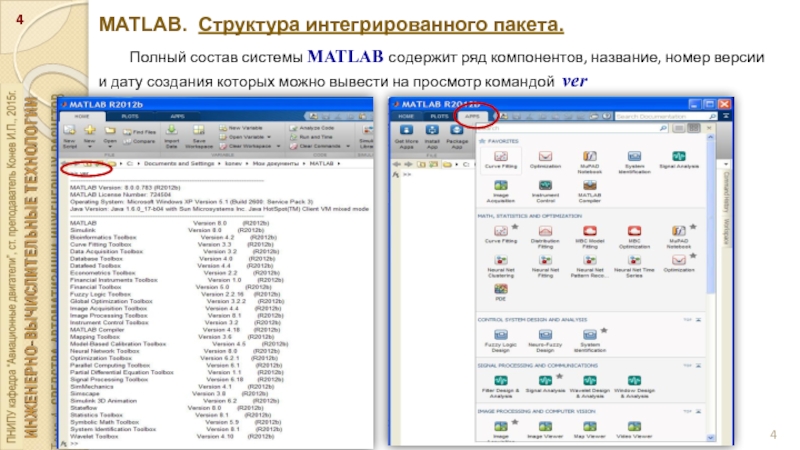This screenshot has width=800, height=450.
Task: Click the Get More Apps icon
Action: point(408,130)
